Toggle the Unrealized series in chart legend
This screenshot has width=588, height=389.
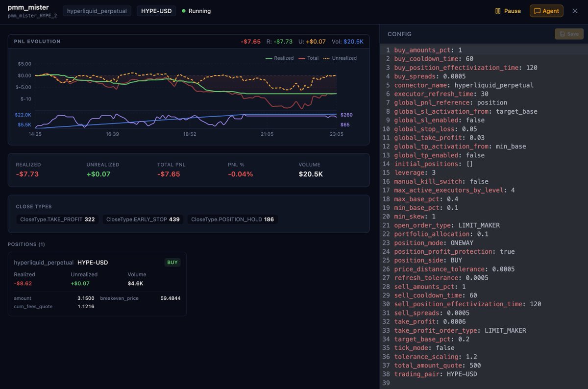point(340,58)
